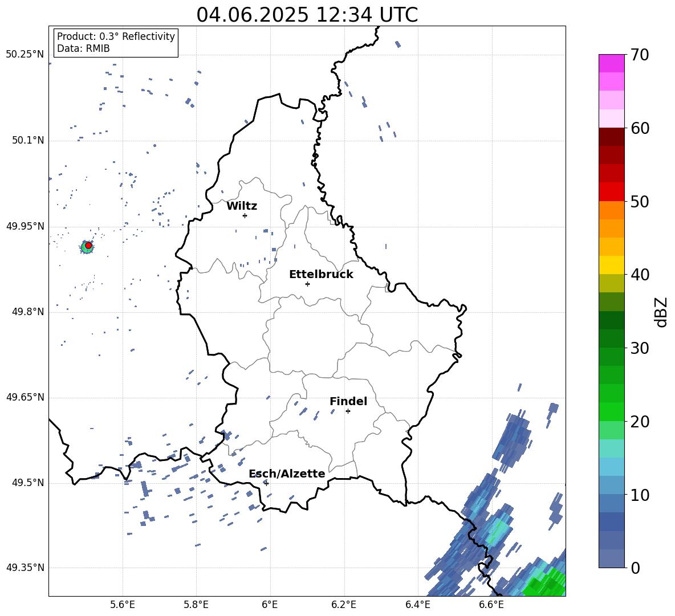Click the 49.95°N latitude label
675x616 pixels.
click(25, 226)
